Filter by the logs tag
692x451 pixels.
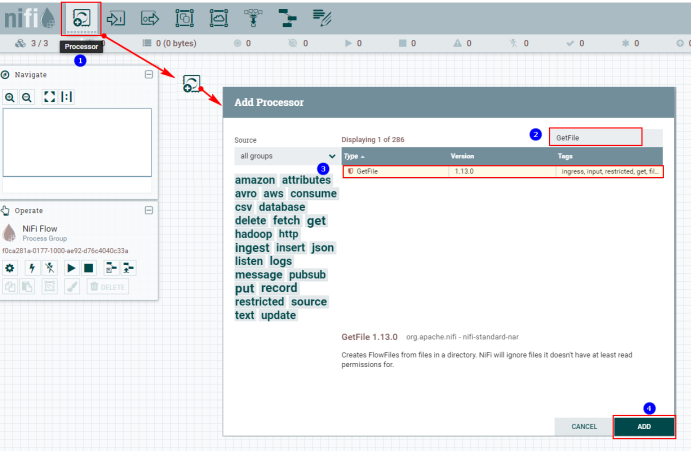[281, 261]
